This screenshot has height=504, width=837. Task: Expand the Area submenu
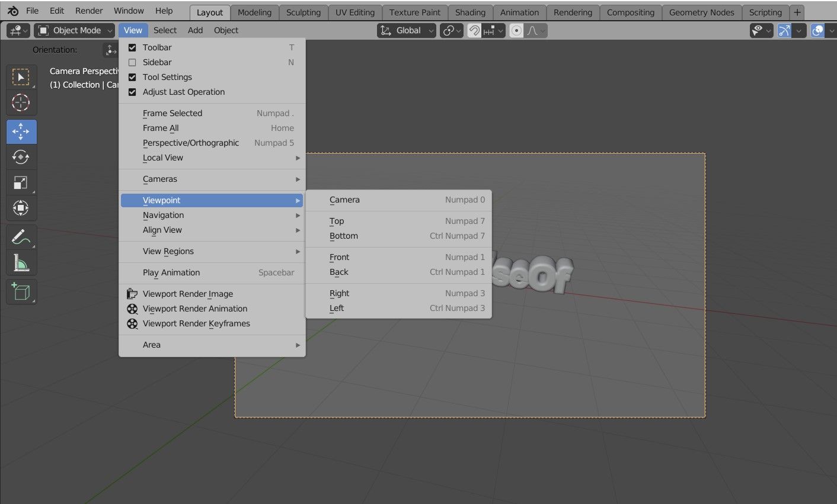pyautogui.click(x=212, y=345)
